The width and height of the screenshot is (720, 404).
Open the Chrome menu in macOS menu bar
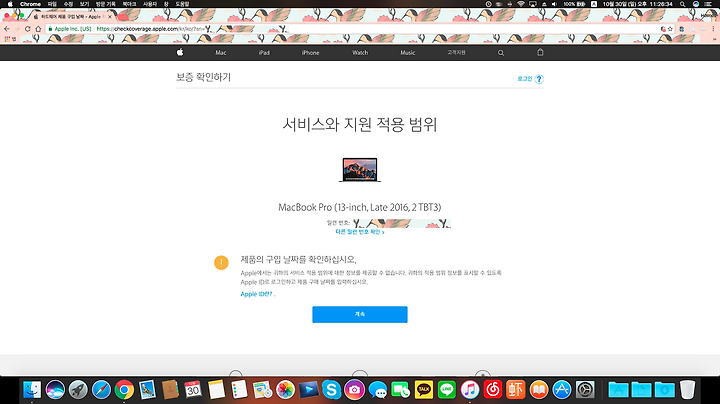(30, 4)
